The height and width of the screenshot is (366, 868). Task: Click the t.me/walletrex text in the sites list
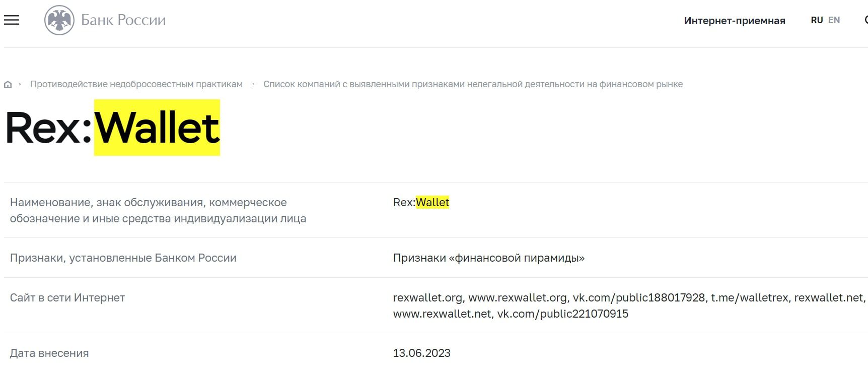(750, 297)
